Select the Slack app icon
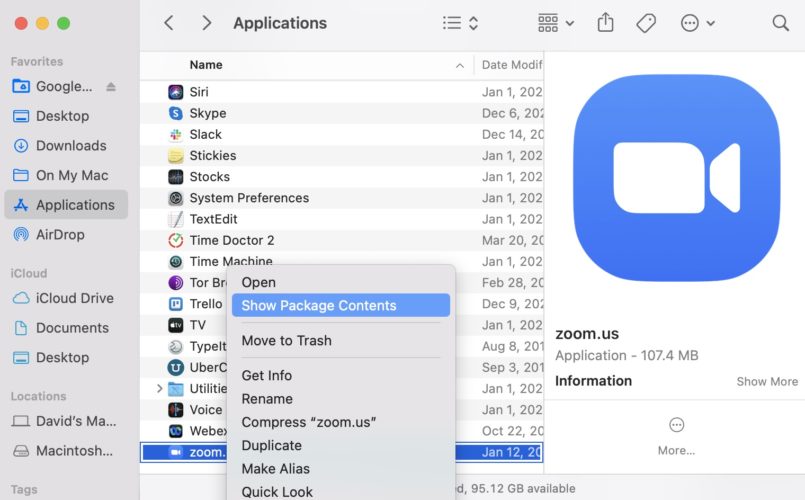Viewport: 805px width, 500px height. pos(176,134)
